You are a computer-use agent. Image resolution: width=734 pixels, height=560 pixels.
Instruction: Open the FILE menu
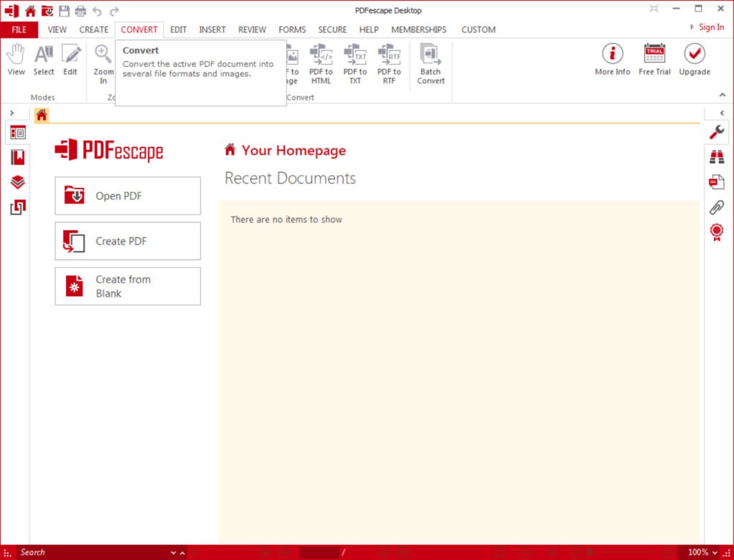[x=19, y=29]
